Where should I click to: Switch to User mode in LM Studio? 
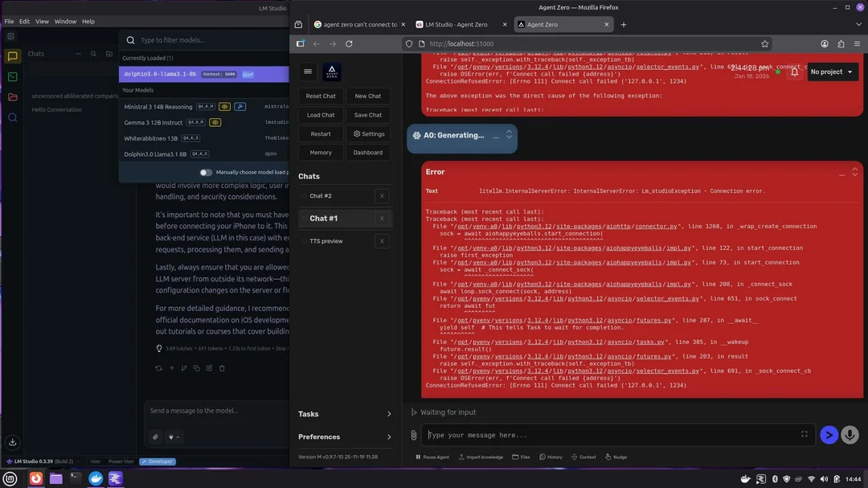[95, 461]
